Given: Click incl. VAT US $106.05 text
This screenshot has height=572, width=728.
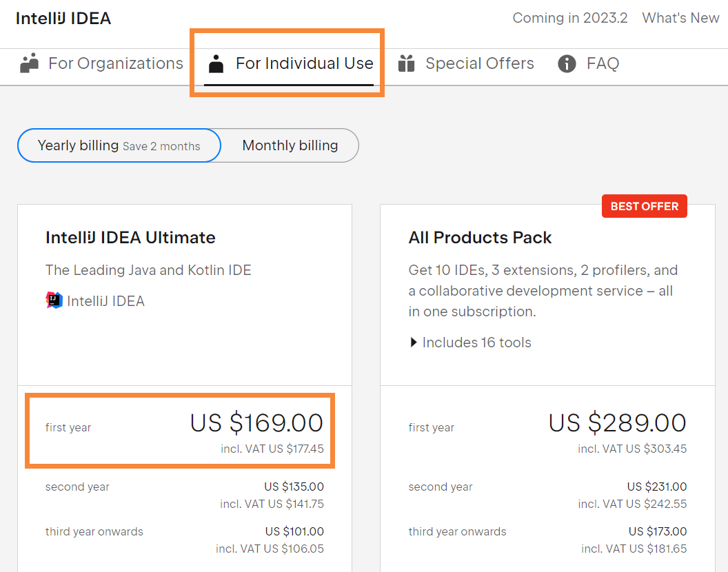Looking at the screenshot, I should tap(270, 549).
